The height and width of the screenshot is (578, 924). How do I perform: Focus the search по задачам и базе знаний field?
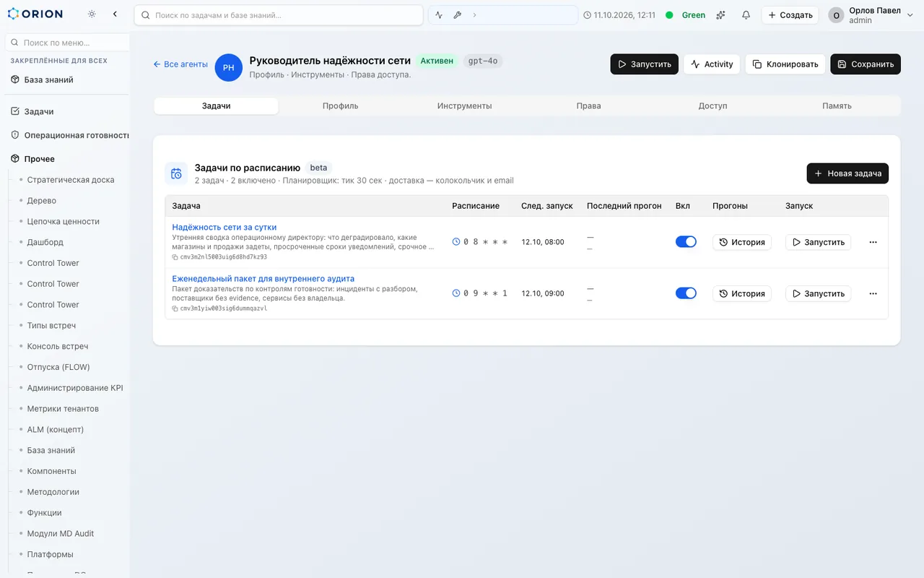tap(279, 14)
